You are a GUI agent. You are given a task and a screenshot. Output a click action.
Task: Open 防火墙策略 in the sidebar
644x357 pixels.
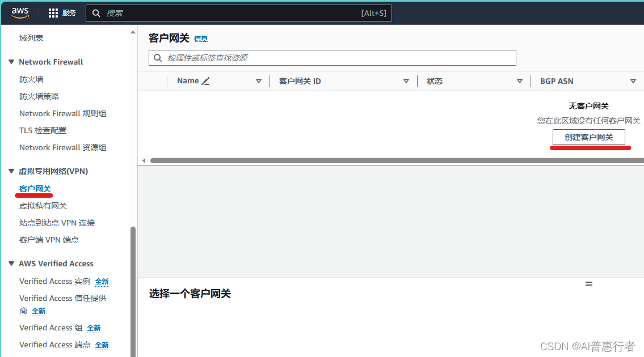pos(39,96)
